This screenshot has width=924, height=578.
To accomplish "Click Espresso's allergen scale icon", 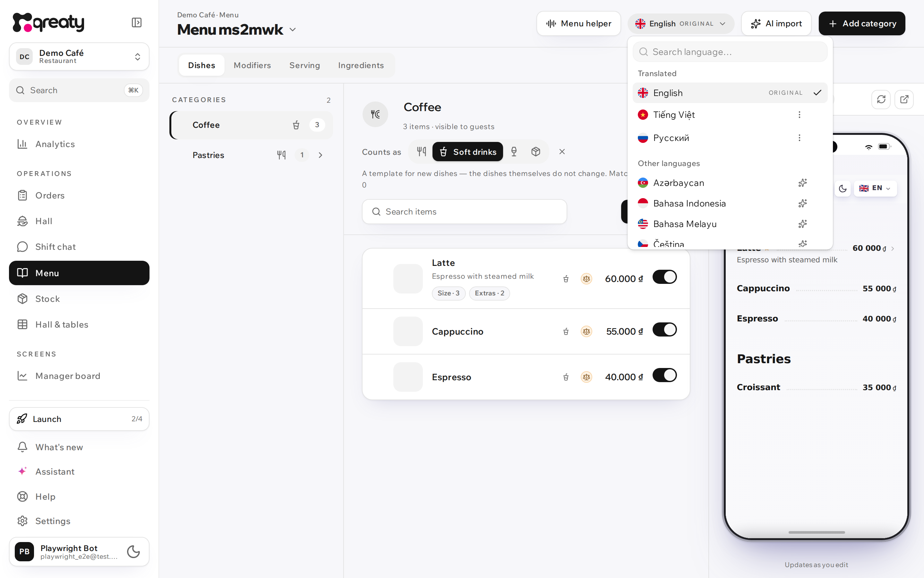I will click(x=586, y=377).
